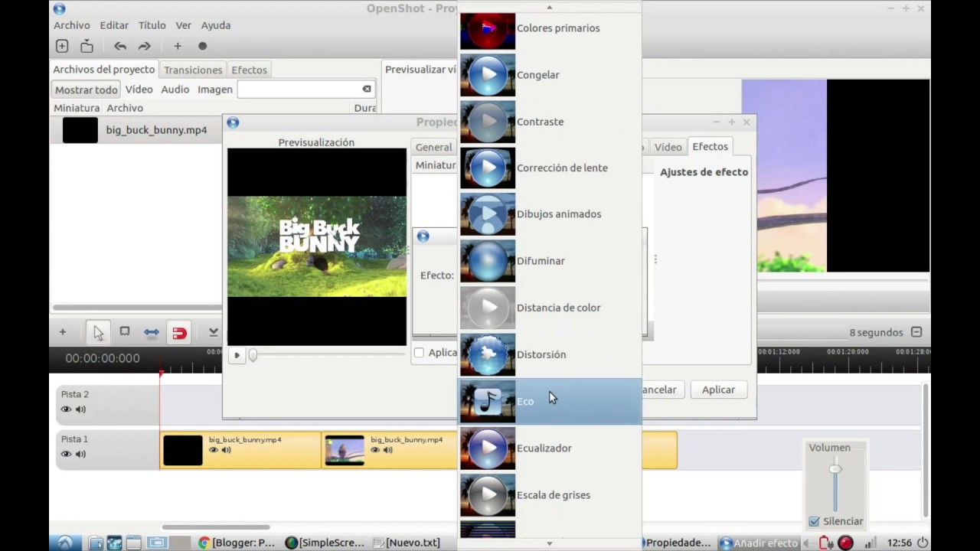Switch to the Efectos tab in main window
980x551 pixels.
coord(250,70)
